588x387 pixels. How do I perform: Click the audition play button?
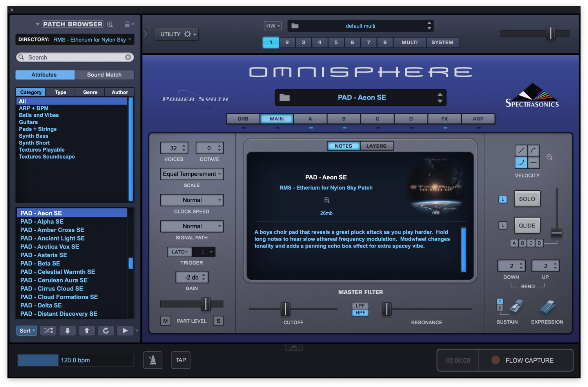pyautogui.click(x=125, y=331)
